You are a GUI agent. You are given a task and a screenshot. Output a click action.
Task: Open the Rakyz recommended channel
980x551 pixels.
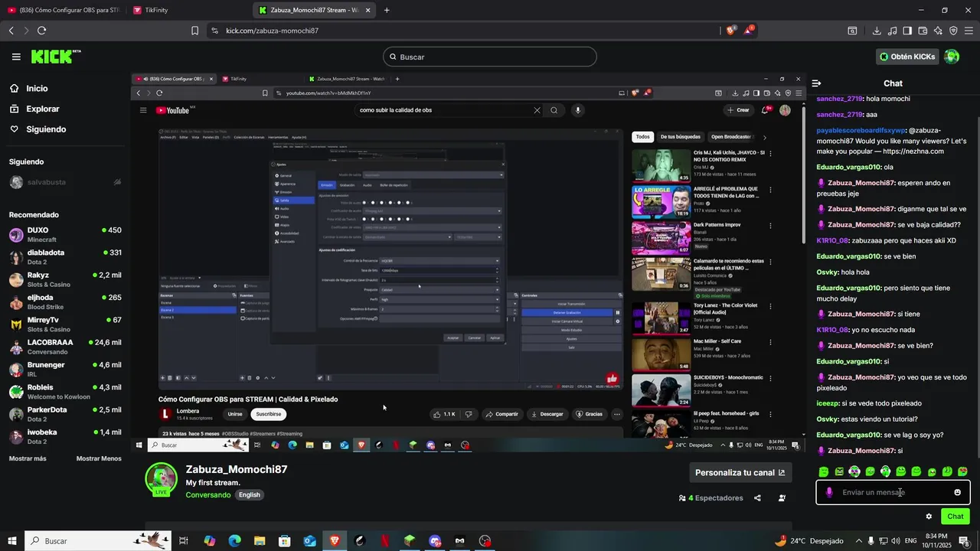(65, 279)
